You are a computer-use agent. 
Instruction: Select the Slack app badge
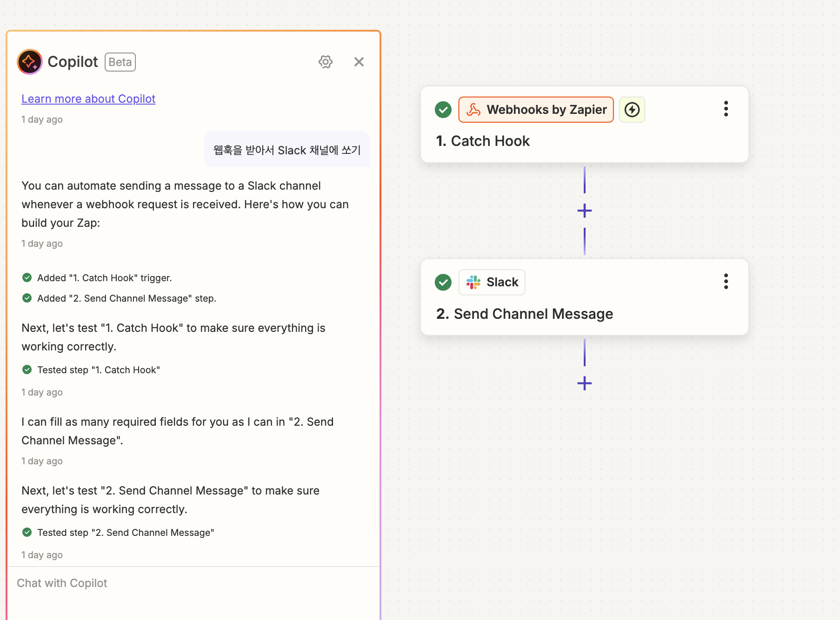(x=492, y=282)
